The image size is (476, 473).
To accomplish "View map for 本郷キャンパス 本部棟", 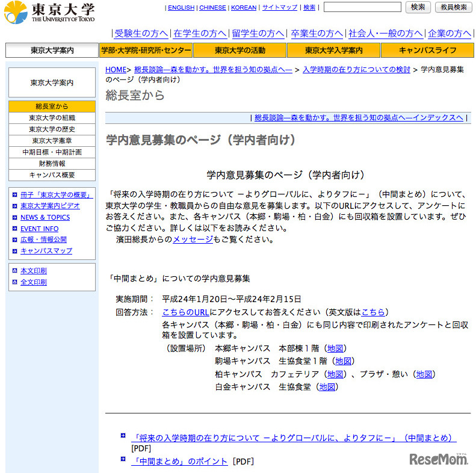I will [336, 348].
